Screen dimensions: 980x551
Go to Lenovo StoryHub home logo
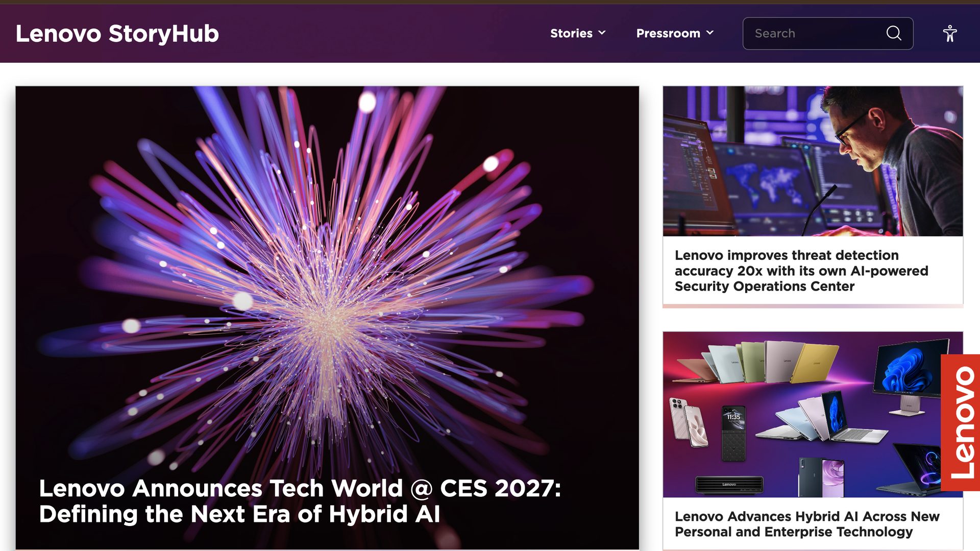(x=117, y=34)
